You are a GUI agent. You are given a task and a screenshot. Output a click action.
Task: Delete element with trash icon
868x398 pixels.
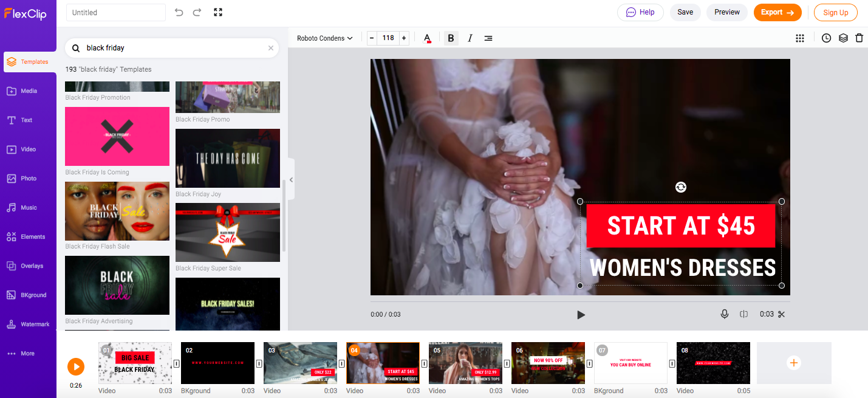[x=859, y=38]
